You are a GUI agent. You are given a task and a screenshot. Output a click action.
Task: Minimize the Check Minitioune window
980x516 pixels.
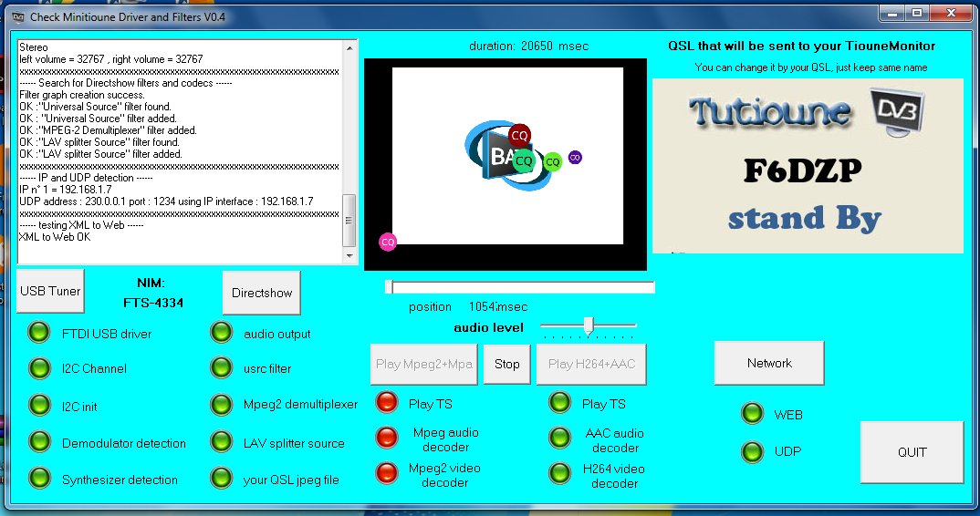point(891,13)
